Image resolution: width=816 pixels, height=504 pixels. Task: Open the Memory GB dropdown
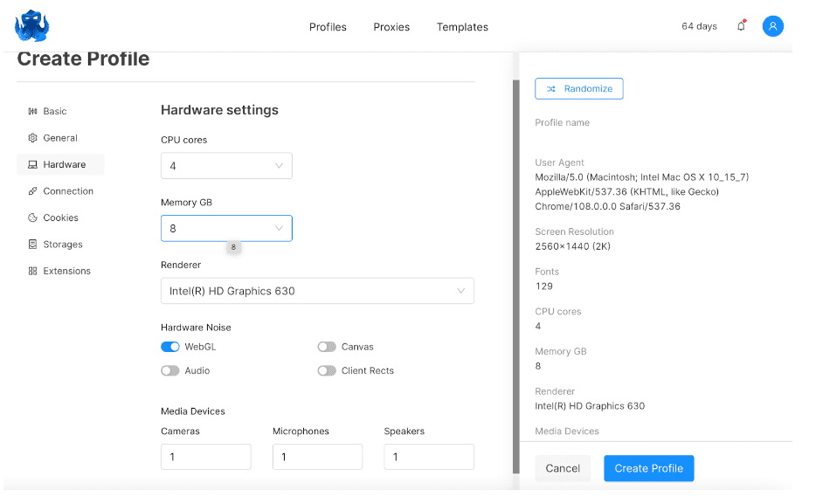226,228
